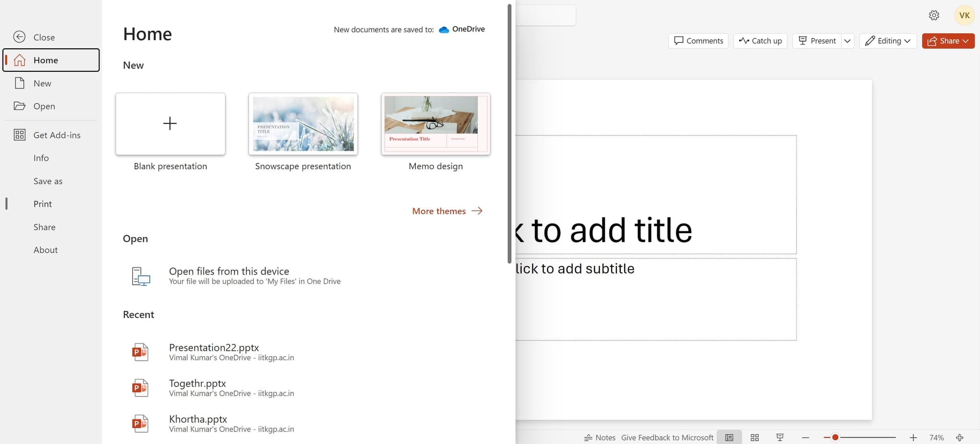Click the Catch up icon
The image size is (980, 444).
coord(760,41)
